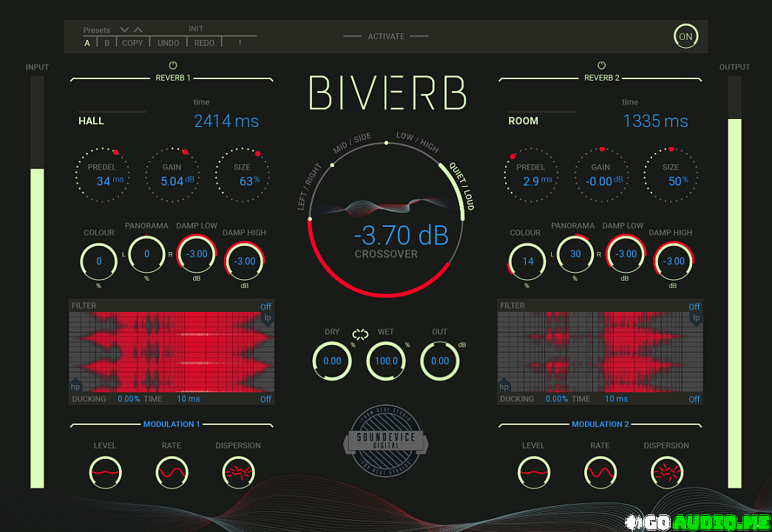Click Reverb 2 PANORAMA knob showing 30

pos(575,254)
